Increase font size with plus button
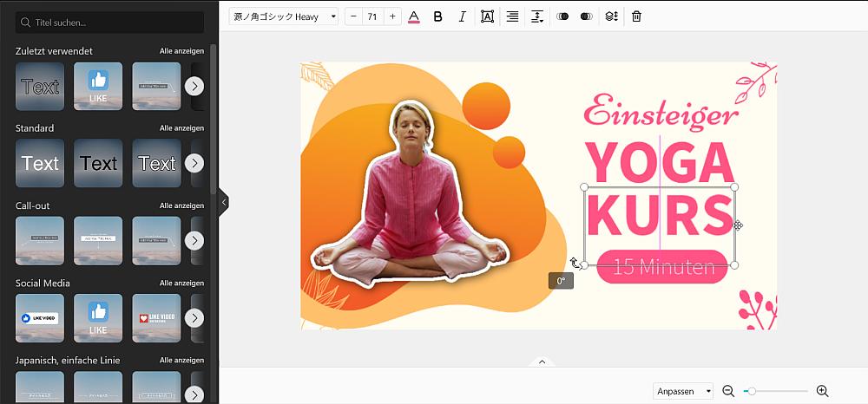This screenshot has width=868, height=404. point(392,16)
